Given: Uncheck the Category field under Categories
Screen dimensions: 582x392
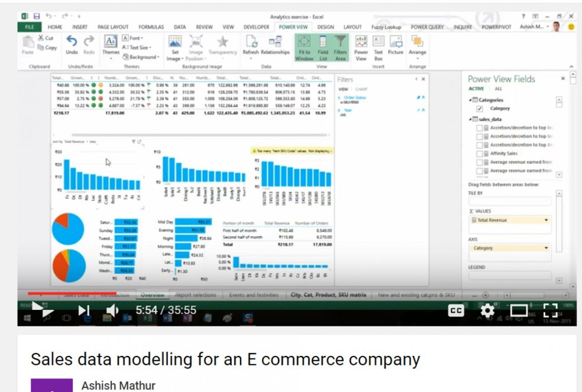Looking at the screenshot, I should click(479, 109).
